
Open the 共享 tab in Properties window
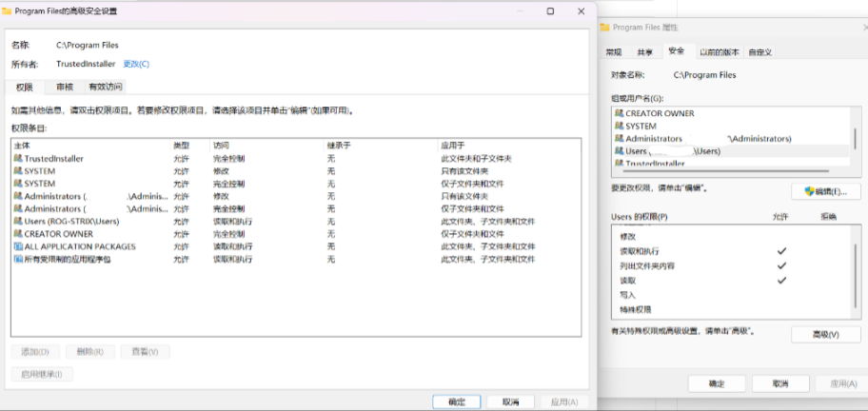[644, 52]
